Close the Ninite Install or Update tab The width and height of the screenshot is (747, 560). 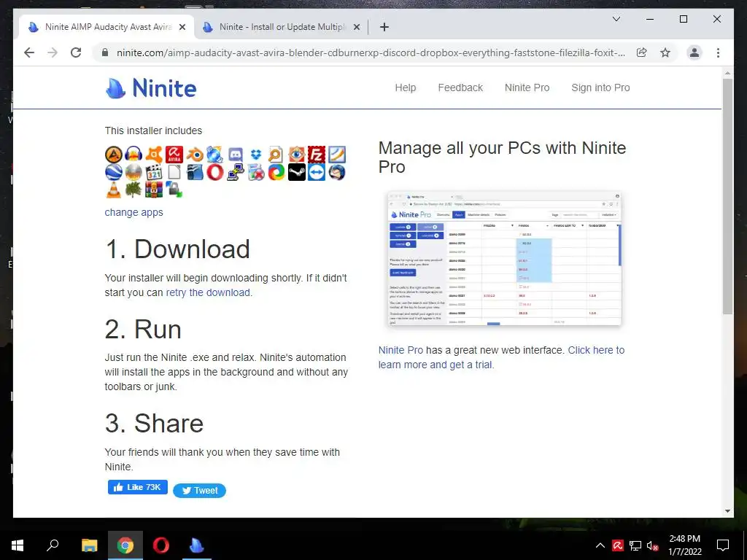pyautogui.click(x=356, y=27)
